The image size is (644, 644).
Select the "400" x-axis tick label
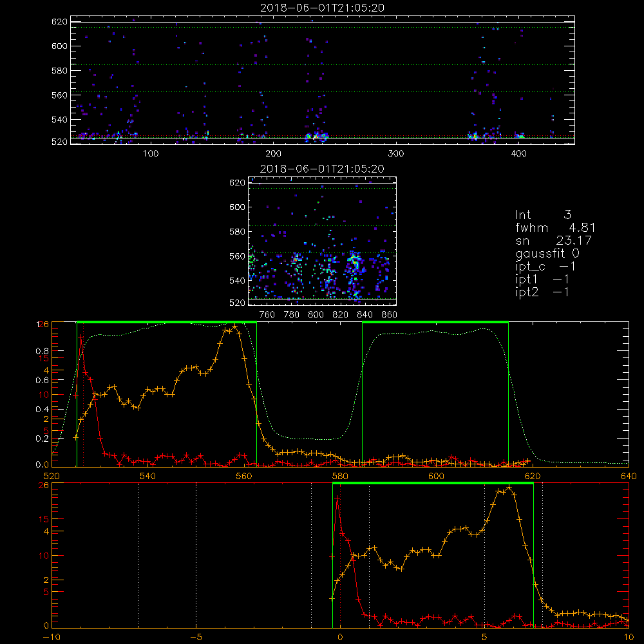click(x=518, y=154)
